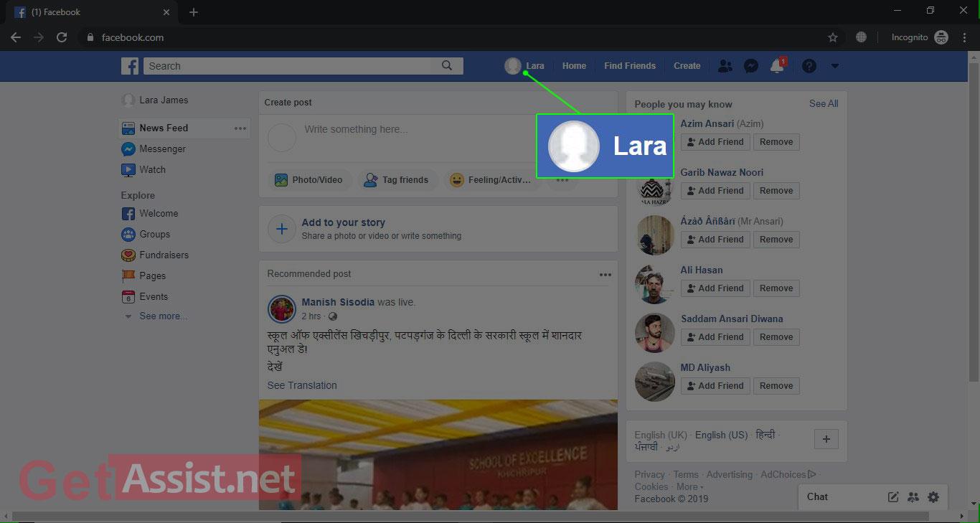This screenshot has height=523, width=980.
Task: Bookmark this page with the star
Action: click(x=833, y=37)
